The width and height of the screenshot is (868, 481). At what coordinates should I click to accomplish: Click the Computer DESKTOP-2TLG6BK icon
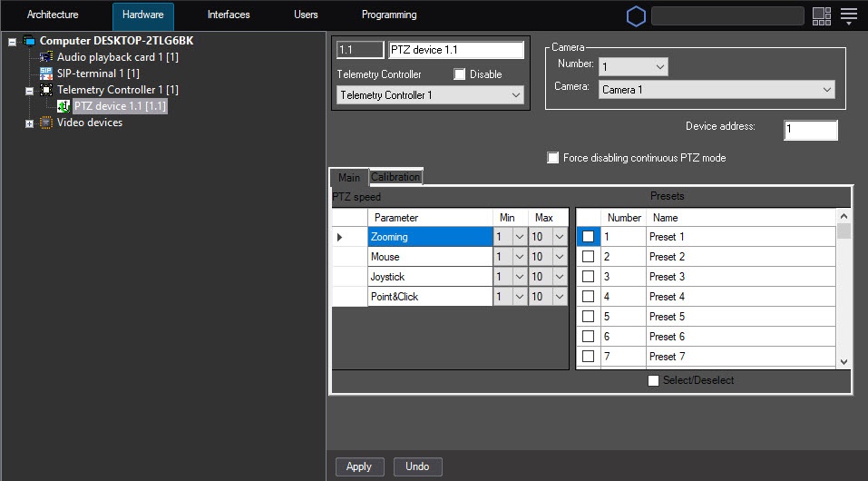click(x=29, y=41)
